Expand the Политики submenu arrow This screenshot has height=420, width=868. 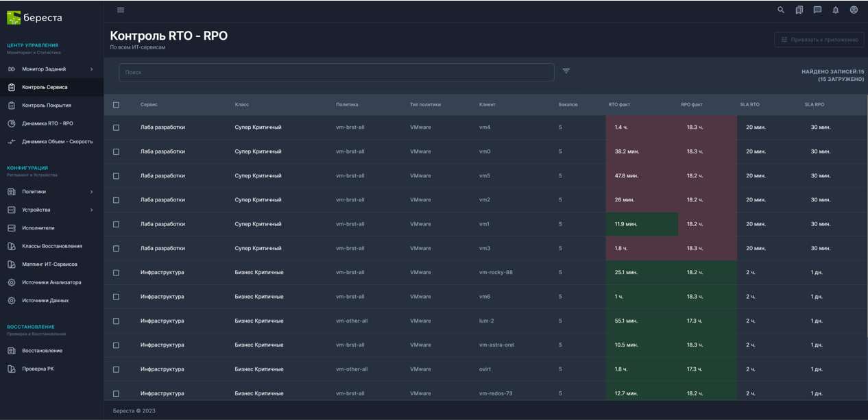(x=91, y=192)
